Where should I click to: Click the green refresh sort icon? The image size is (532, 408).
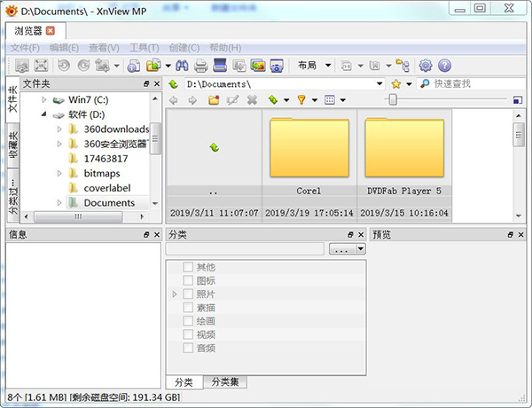(272, 100)
